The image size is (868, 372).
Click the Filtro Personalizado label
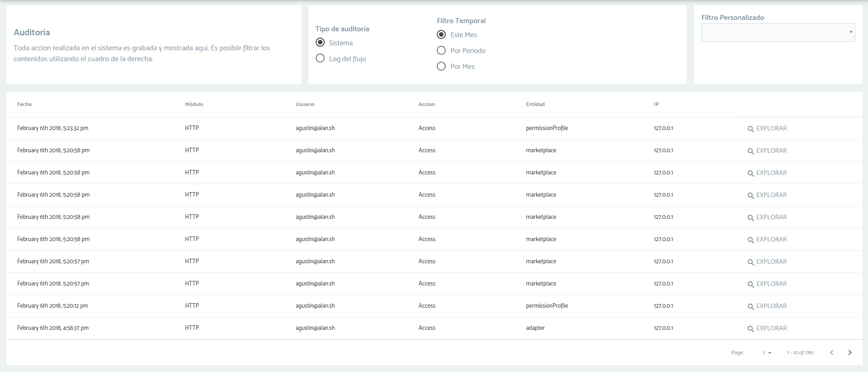pyautogui.click(x=733, y=18)
